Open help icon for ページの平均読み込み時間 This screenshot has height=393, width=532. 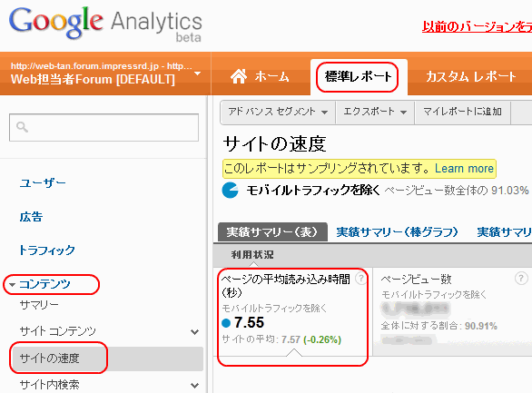click(x=360, y=279)
